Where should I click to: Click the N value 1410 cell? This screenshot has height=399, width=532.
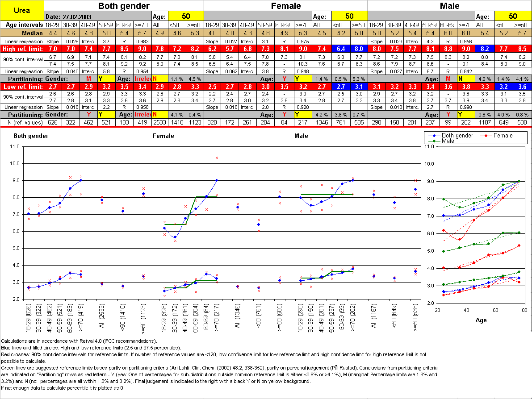point(177,122)
